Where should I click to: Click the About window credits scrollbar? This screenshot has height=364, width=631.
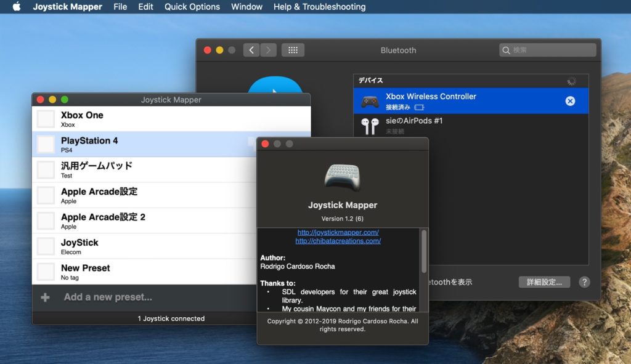point(423,251)
